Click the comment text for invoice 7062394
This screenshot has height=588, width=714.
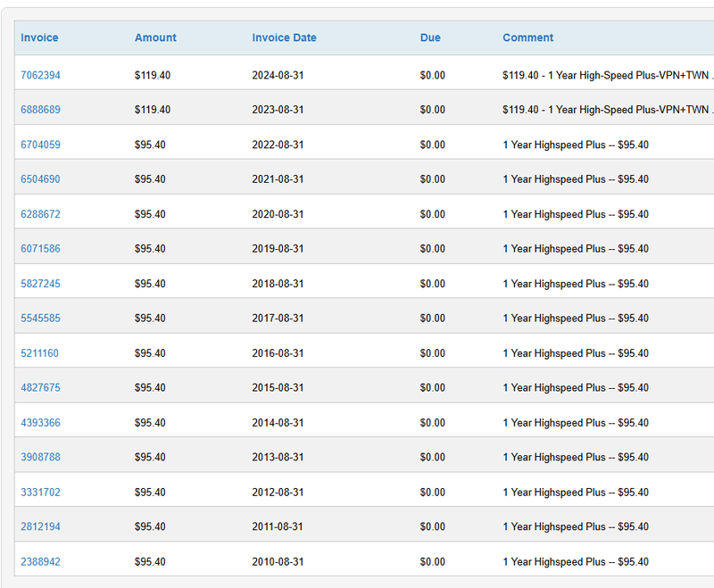tap(608, 75)
